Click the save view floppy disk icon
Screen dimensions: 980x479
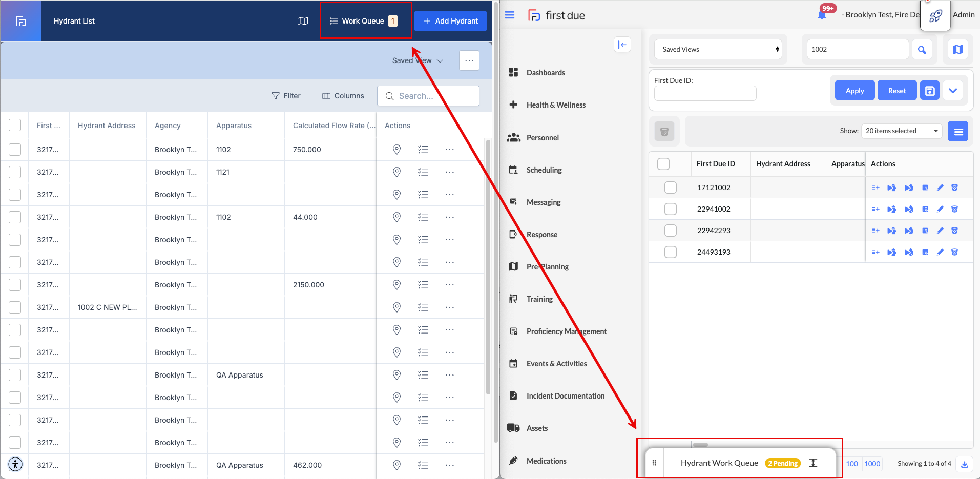pos(929,91)
